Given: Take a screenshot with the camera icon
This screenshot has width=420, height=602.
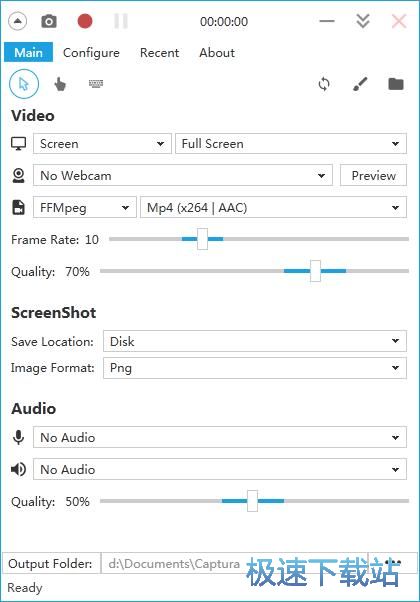Looking at the screenshot, I should (x=49, y=22).
